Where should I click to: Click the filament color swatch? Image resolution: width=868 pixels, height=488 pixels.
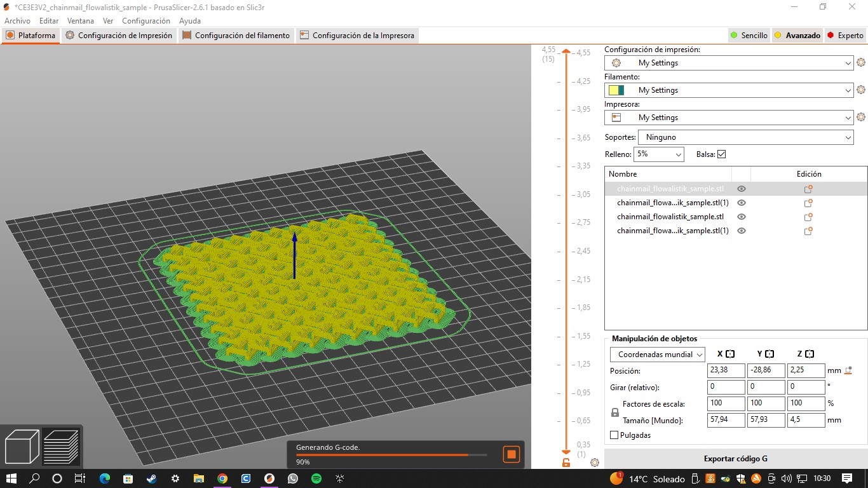pyautogui.click(x=616, y=90)
